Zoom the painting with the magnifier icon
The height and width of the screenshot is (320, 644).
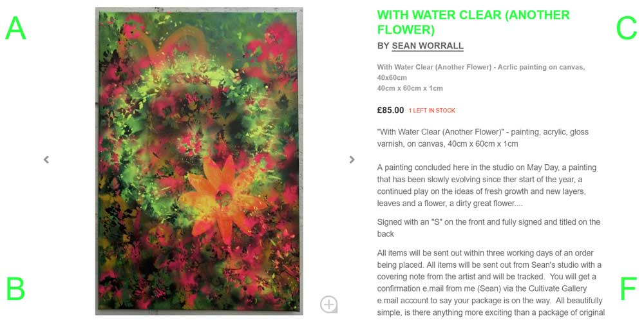point(328,304)
